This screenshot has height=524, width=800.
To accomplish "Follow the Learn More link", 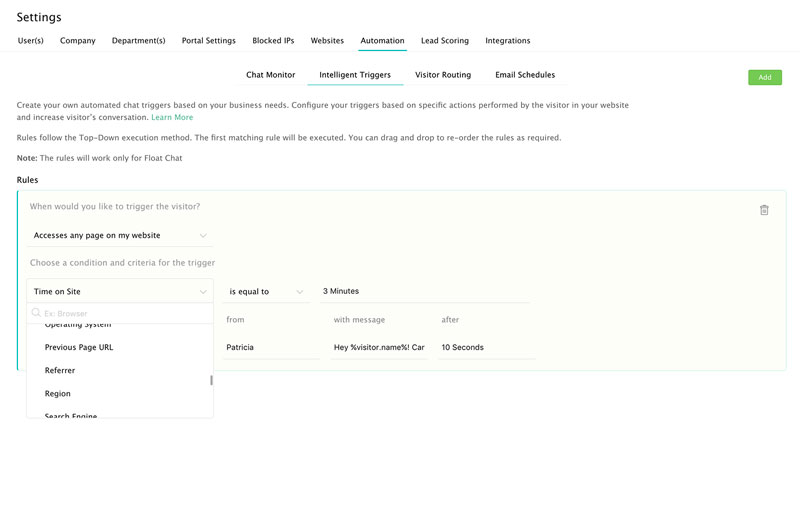I will click(172, 117).
